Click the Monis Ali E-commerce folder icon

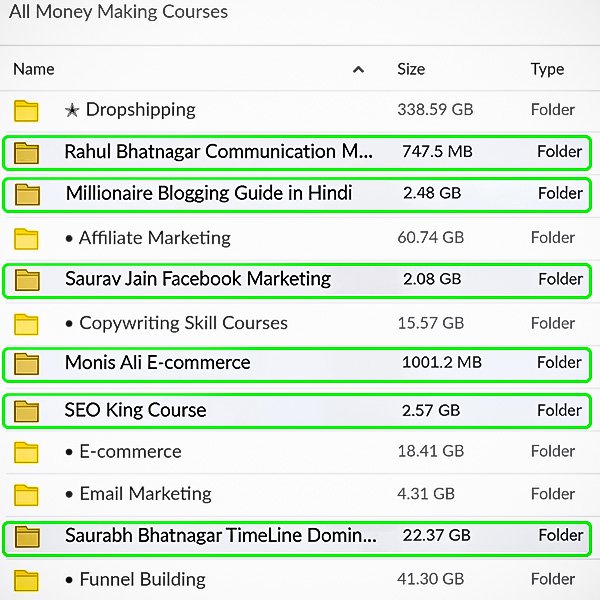[x=26, y=364]
